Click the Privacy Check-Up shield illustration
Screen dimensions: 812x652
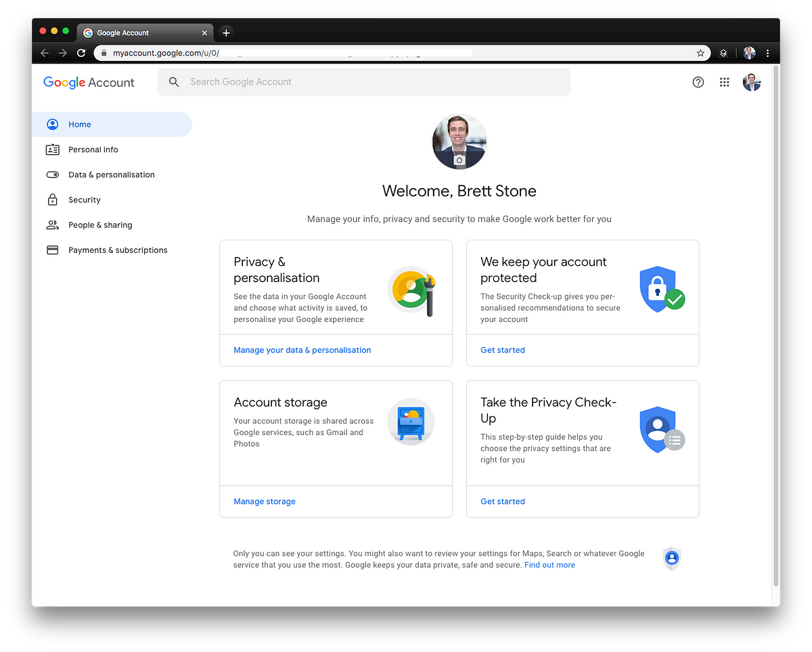pos(662,430)
